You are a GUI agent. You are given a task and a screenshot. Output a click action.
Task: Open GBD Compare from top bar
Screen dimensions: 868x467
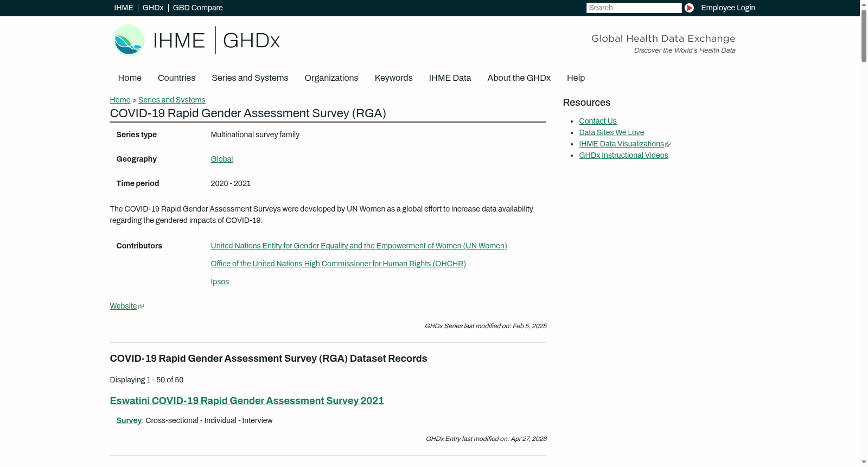(x=197, y=8)
